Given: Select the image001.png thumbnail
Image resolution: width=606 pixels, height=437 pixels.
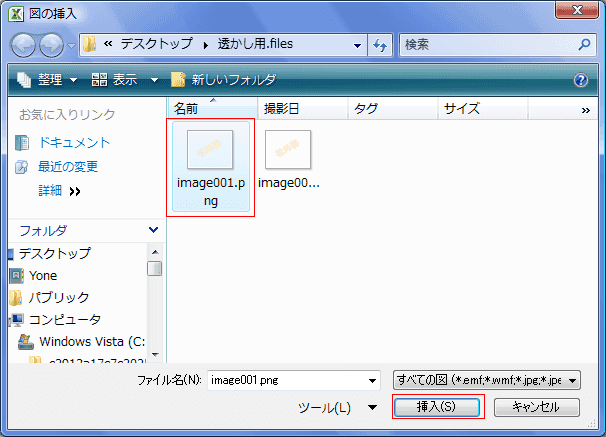Looking at the screenshot, I should point(211,167).
